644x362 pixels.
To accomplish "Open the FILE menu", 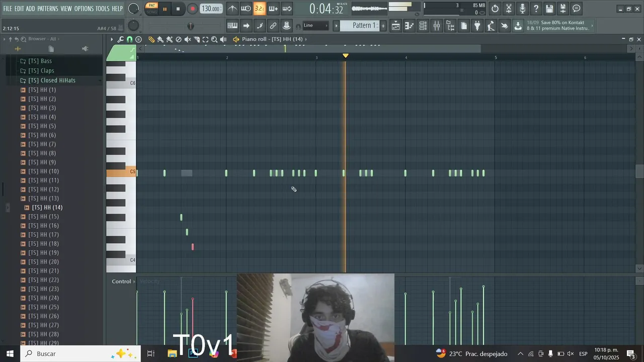I will coord(8,9).
